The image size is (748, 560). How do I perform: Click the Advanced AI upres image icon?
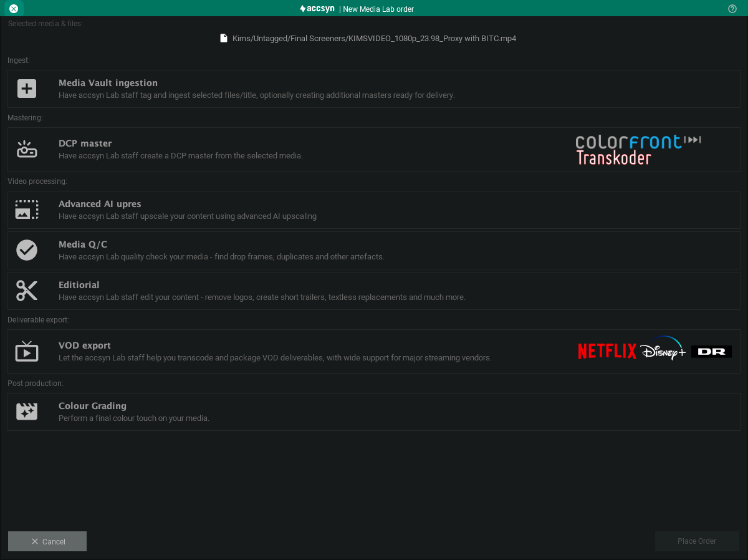27,210
